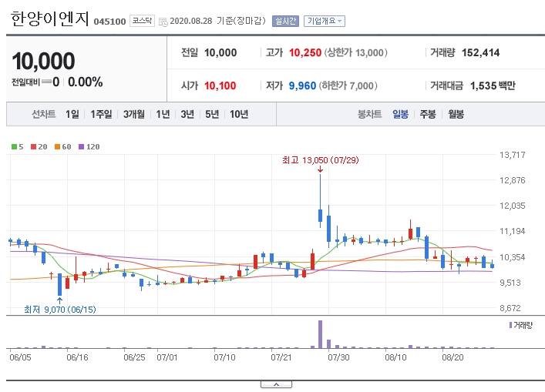Click the 최고 13,050 (07/29) high label
This screenshot has width=545, height=392.
pos(320,160)
